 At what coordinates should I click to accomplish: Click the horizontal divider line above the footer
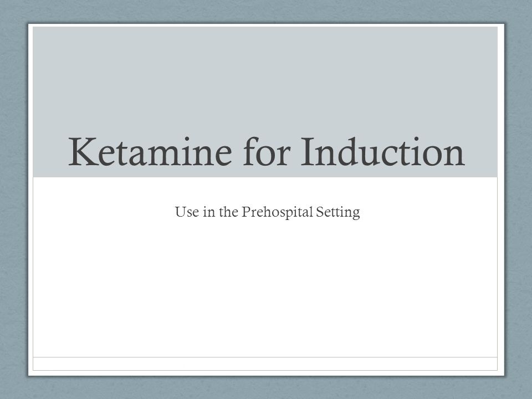(x=265, y=357)
